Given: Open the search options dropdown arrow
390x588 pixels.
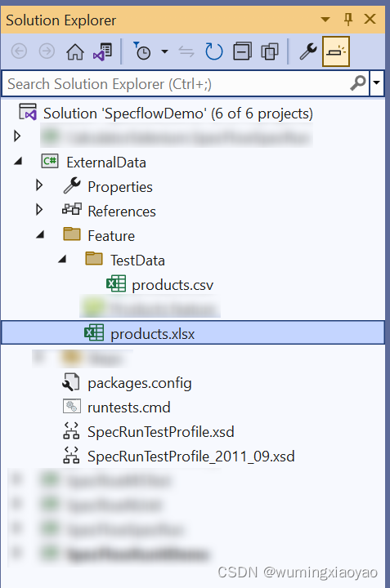Looking at the screenshot, I should [x=376, y=82].
